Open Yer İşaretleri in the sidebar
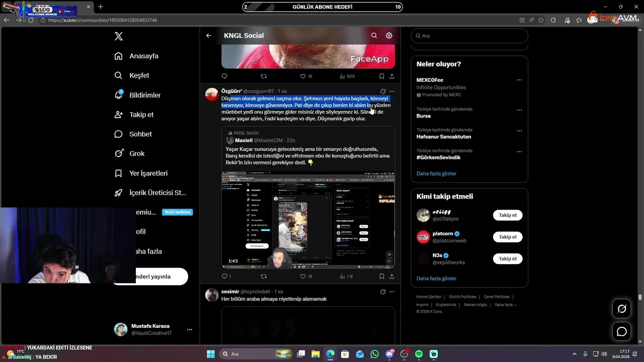644x362 pixels. (141, 173)
